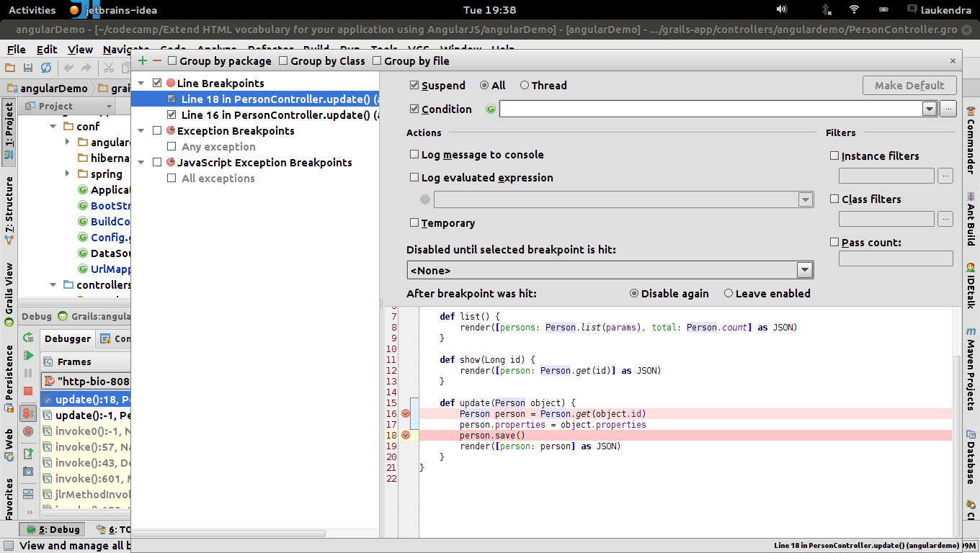Click the Synchronize toolbar icon
Viewport: 980px width, 553px height.
[45, 68]
